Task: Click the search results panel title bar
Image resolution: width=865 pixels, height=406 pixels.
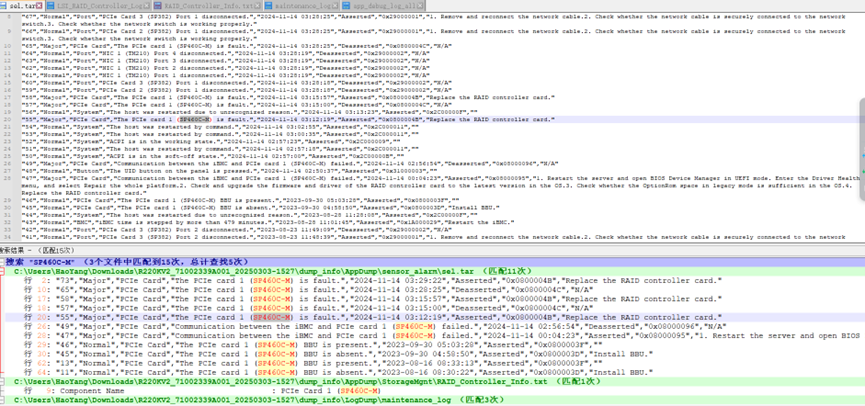Action: (432, 250)
